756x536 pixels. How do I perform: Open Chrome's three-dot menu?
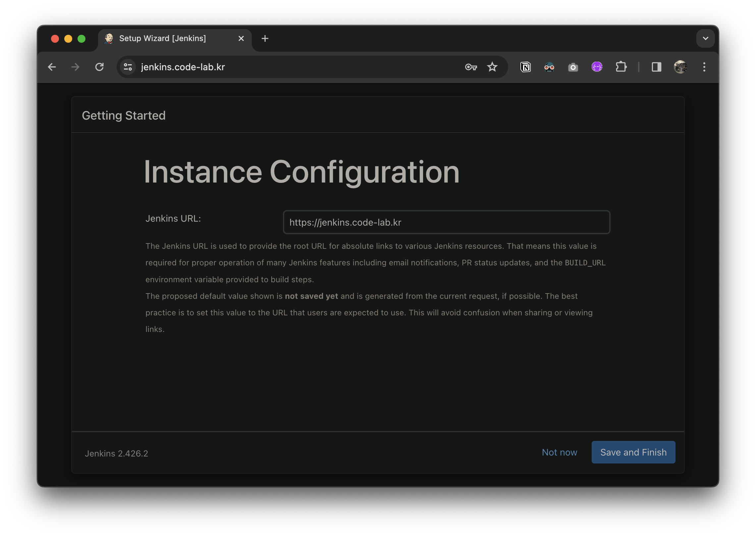coord(704,67)
